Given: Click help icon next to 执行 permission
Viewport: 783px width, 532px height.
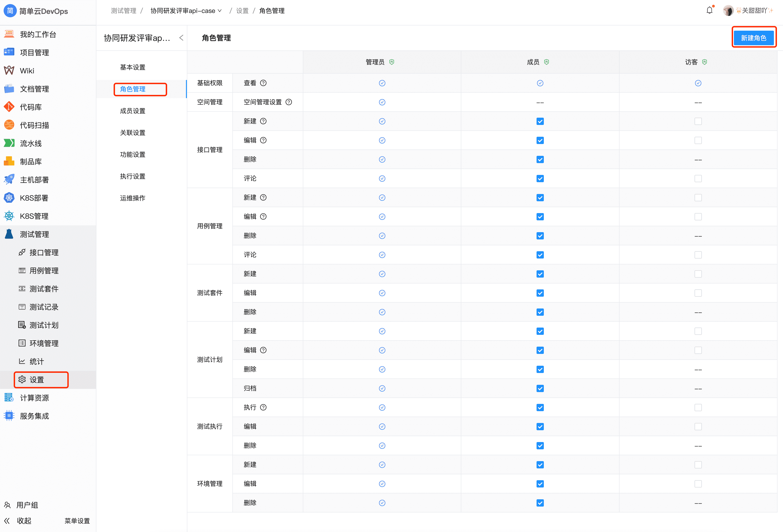Looking at the screenshot, I should click(264, 408).
